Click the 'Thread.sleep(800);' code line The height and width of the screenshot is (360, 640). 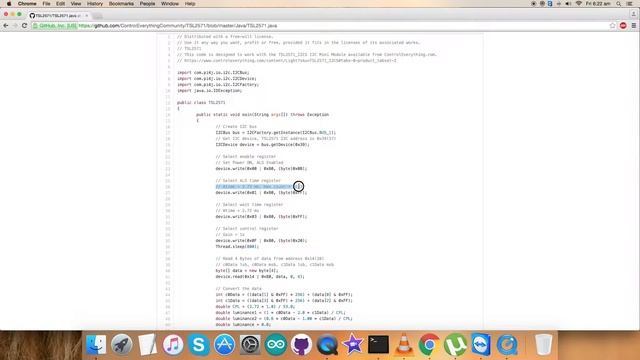coord(237,247)
